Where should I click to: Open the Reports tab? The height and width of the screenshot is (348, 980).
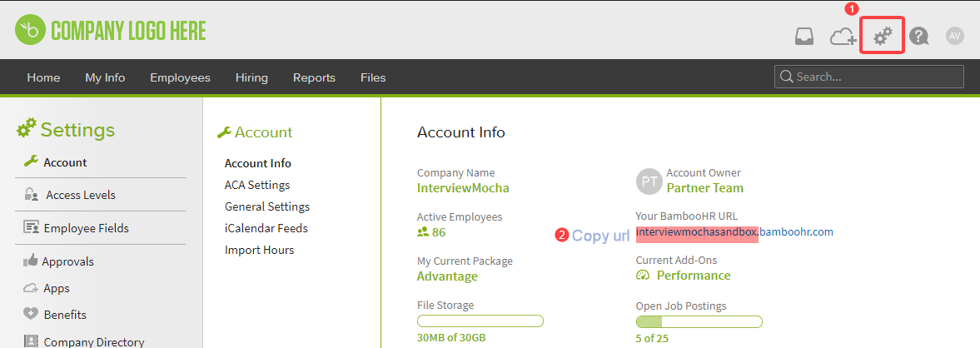(x=315, y=77)
